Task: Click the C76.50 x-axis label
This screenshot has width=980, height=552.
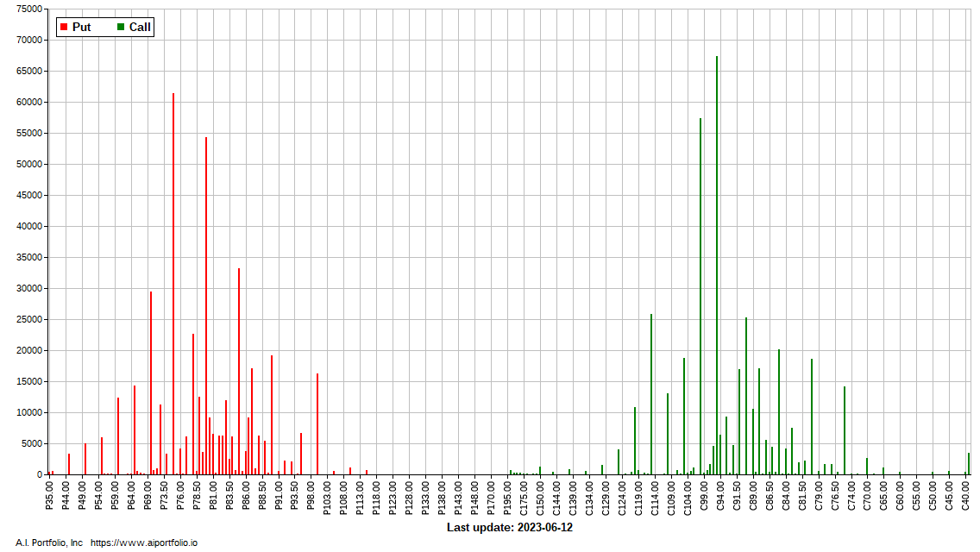Action: pyautogui.click(x=834, y=496)
